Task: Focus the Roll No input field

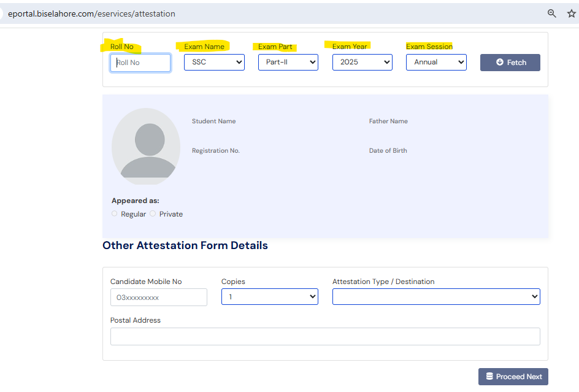Action: point(140,63)
